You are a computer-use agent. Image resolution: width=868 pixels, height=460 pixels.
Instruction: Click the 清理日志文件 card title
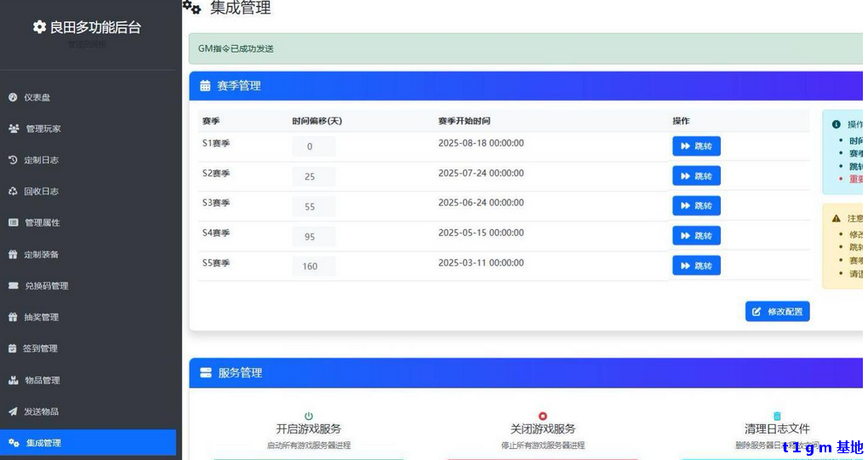coord(777,428)
